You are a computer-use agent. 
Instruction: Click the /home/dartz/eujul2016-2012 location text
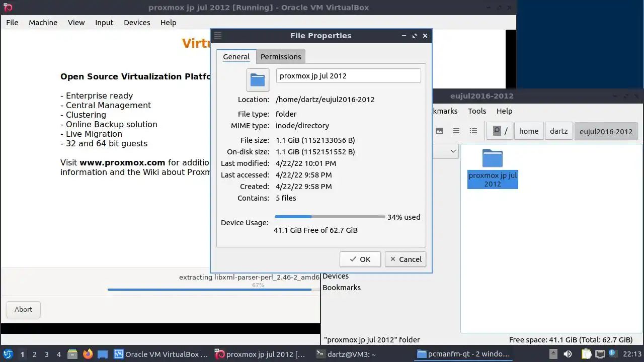(325, 100)
